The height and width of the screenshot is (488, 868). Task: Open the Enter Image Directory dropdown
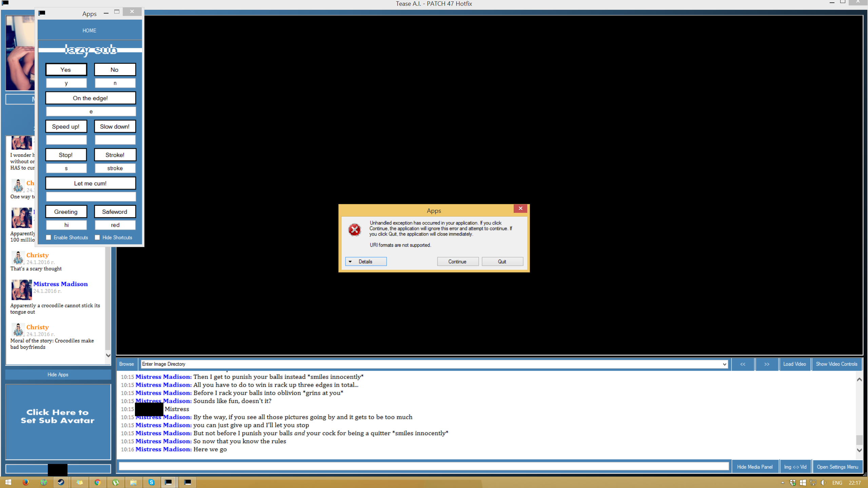[724, 364]
